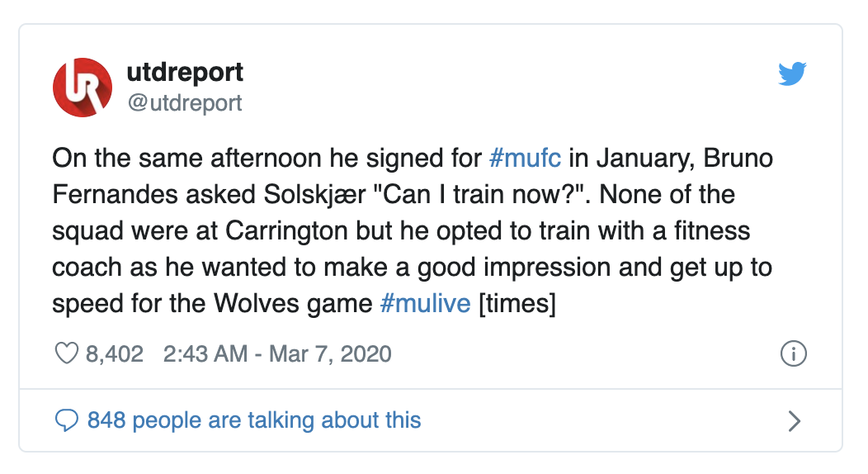Open the Twitter bird logo
Screen dimensions: 868x474
coord(792,75)
